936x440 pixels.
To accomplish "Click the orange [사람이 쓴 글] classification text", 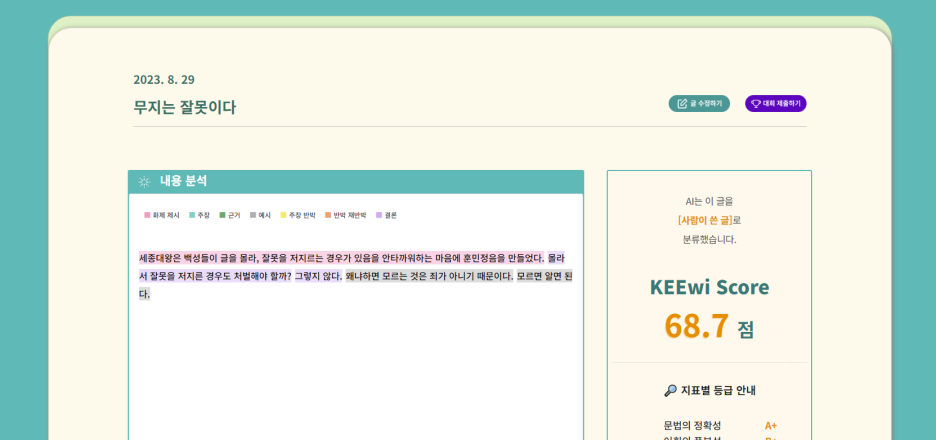I will pyautogui.click(x=705, y=220).
